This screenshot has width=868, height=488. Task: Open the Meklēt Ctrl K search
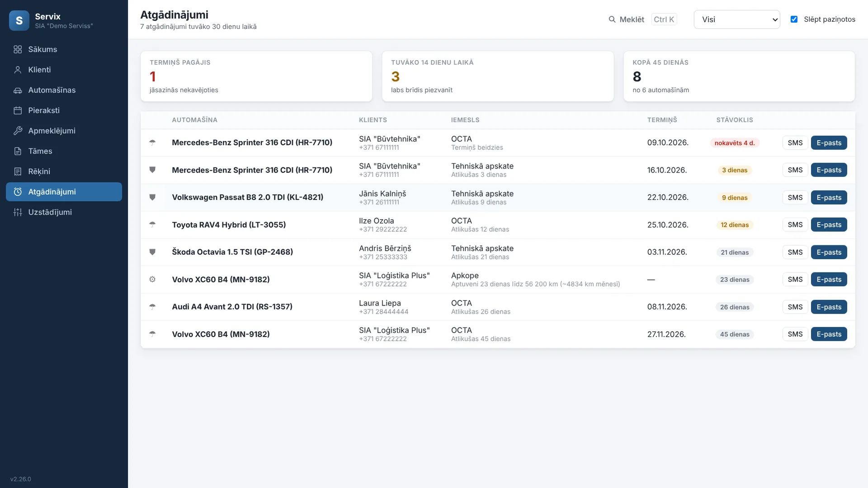pyautogui.click(x=642, y=19)
